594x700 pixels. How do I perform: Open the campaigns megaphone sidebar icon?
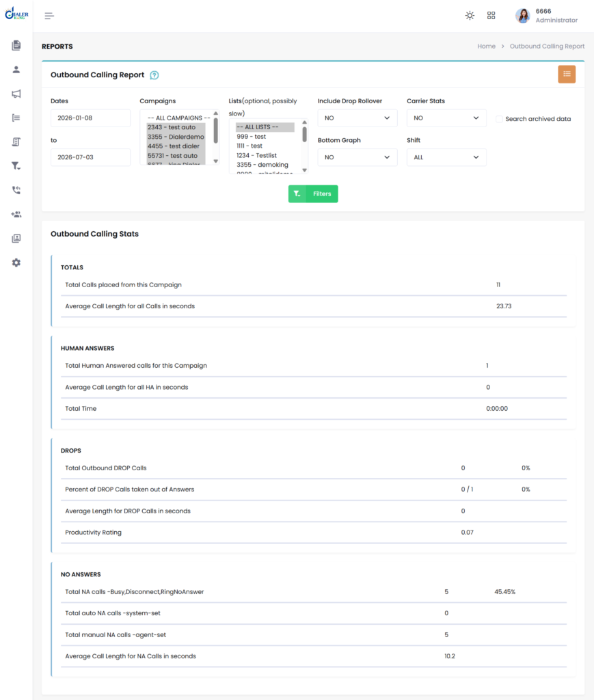coord(16,93)
